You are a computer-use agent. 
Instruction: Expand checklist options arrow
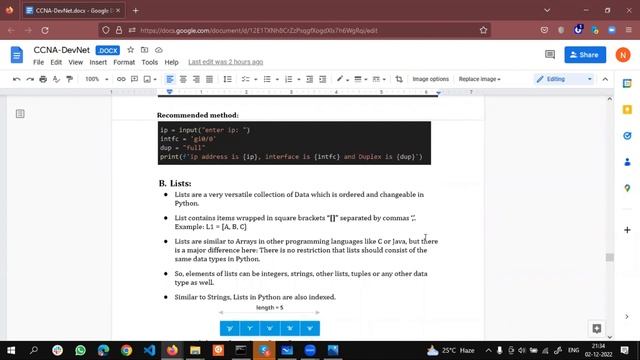coord(256,80)
